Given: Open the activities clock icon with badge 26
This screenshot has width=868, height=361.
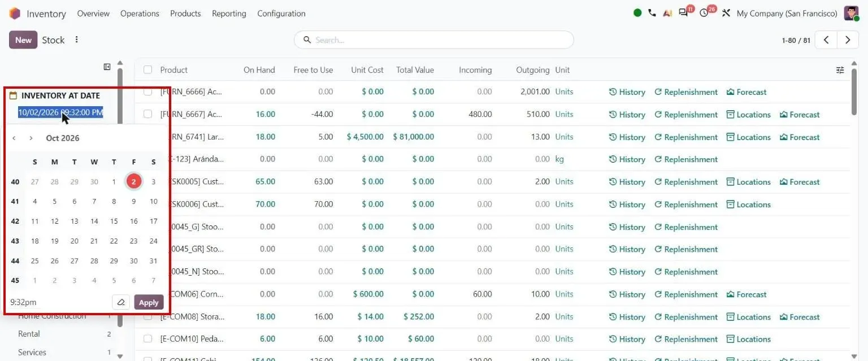Looking at the screenshot, I should (x=704, y=13).
